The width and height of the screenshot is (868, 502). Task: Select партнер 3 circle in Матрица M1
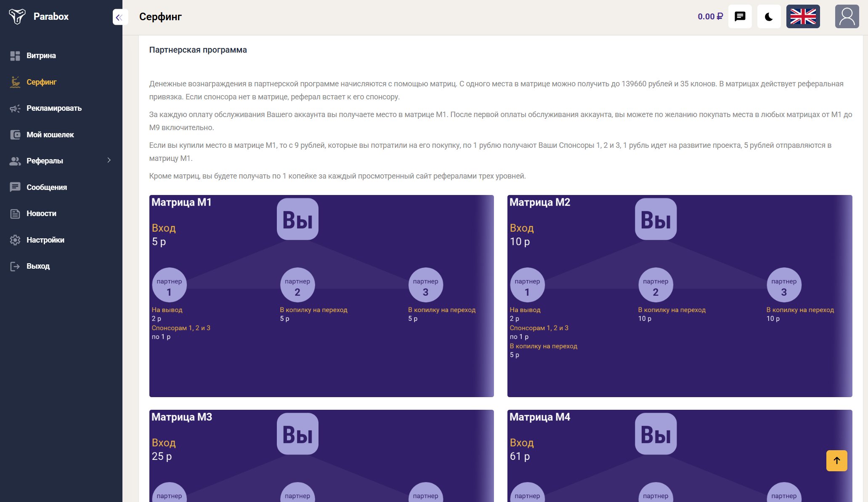click(426, 285)
